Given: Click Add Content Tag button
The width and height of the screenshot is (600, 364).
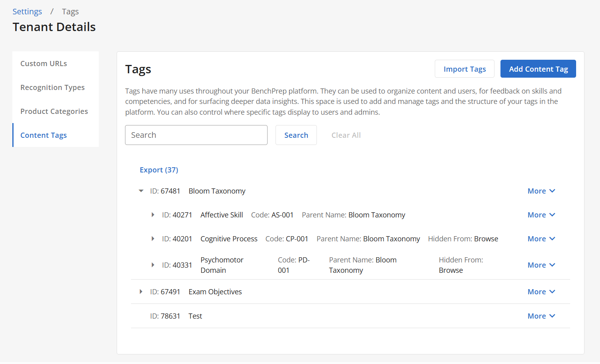Looking at the screenshot, I should tap(538, 69).
